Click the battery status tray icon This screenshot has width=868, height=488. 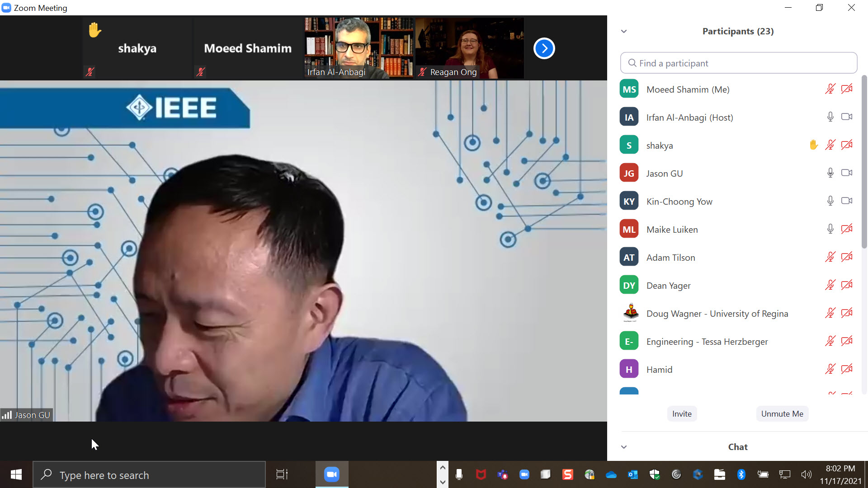(x=763, y=474)
